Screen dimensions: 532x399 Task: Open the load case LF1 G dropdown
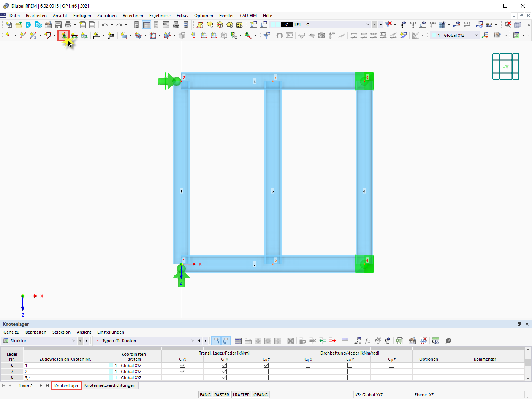[367, 25]
